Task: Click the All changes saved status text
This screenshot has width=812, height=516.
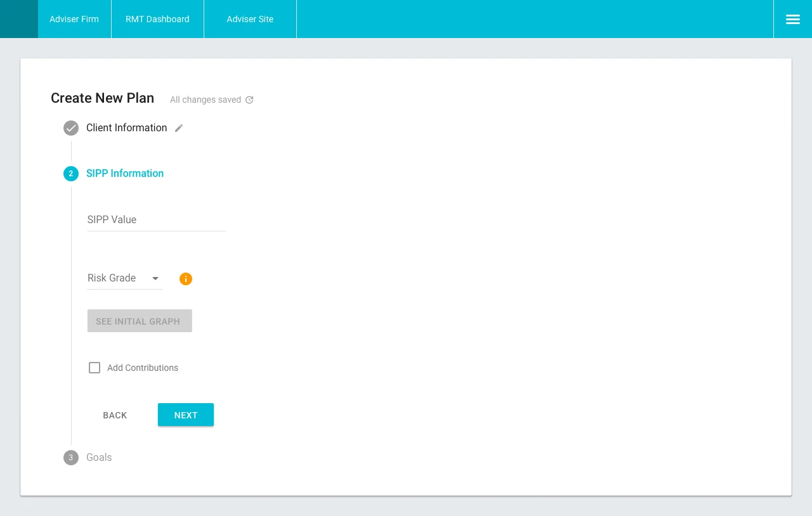Action: pyautogui.click(x=206, y=100)
